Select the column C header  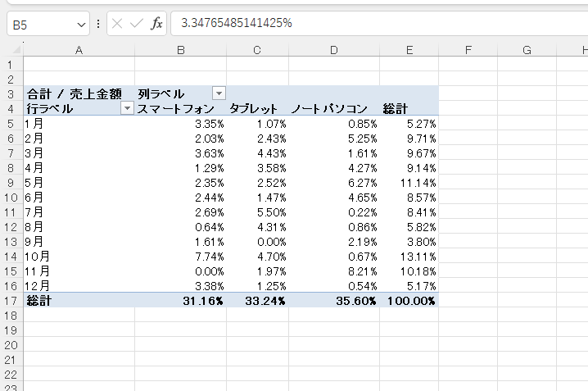point(257,50)
